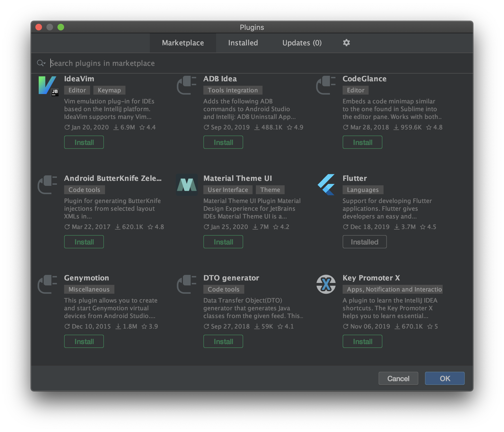Image resolution: width=504 pixels, height=432 pixels.
Task: Open the plugin settings gear menu
Action: tap(347, 43)
